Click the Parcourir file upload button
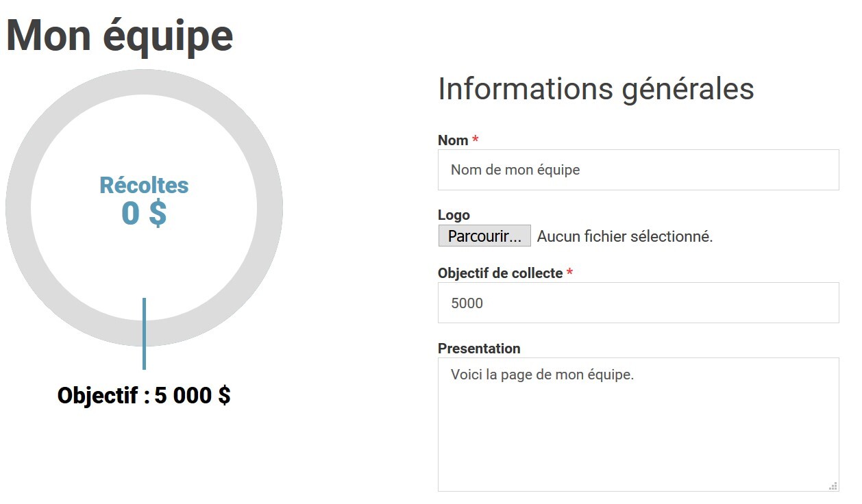Screen dimensions: 862x504 [484, 236]
